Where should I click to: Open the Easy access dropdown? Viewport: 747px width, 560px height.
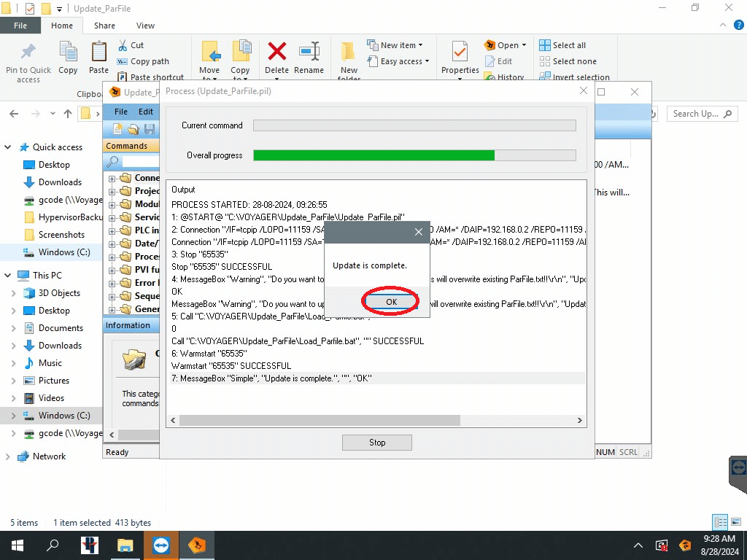click(x=404, y=61)
